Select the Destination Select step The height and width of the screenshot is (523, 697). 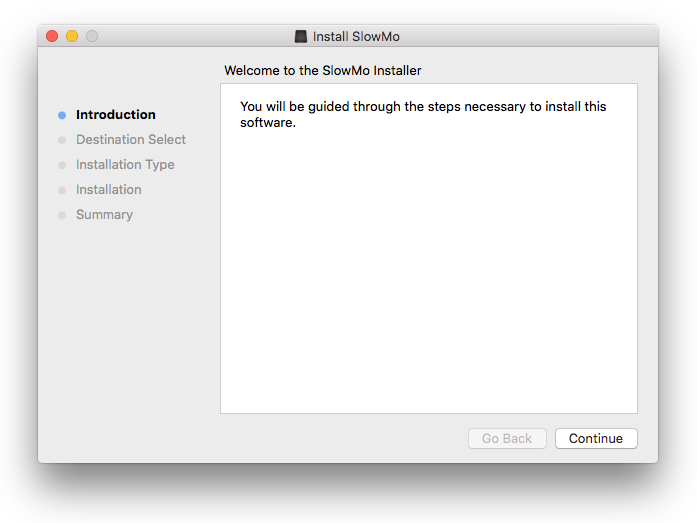pos(131,140)
